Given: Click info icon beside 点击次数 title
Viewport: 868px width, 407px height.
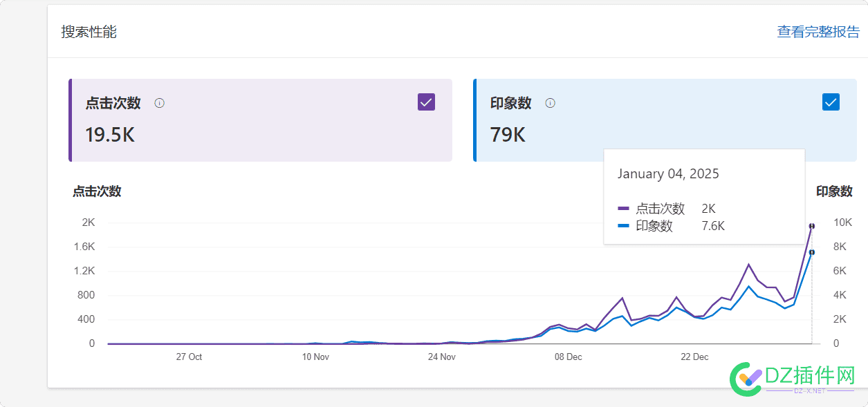Looking at the screenshot, I should coord(159,103).
